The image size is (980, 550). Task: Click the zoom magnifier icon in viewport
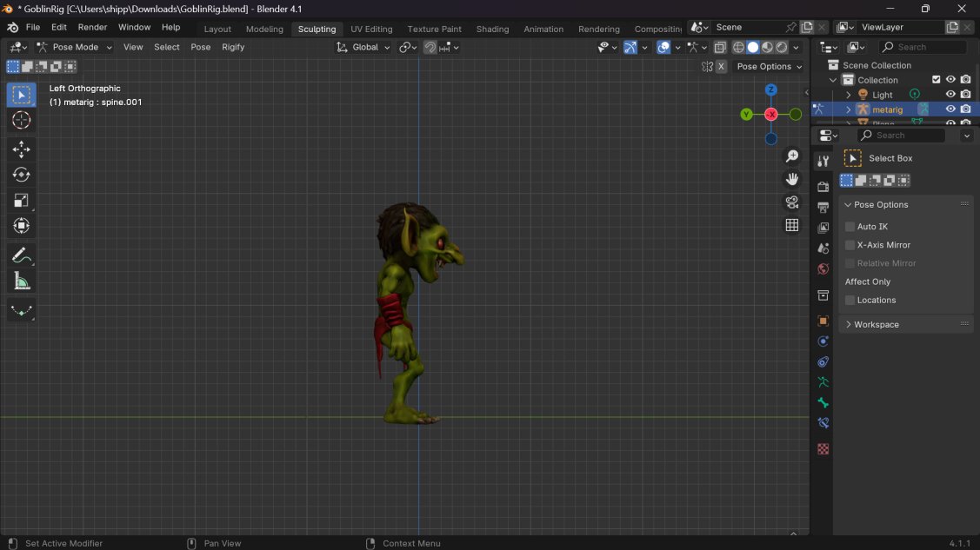coord(791,156)
